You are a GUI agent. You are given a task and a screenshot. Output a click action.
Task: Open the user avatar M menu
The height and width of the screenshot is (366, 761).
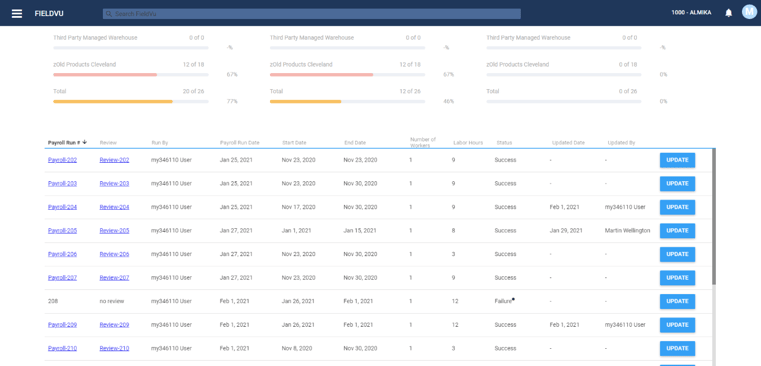click(x=749, y=12)
